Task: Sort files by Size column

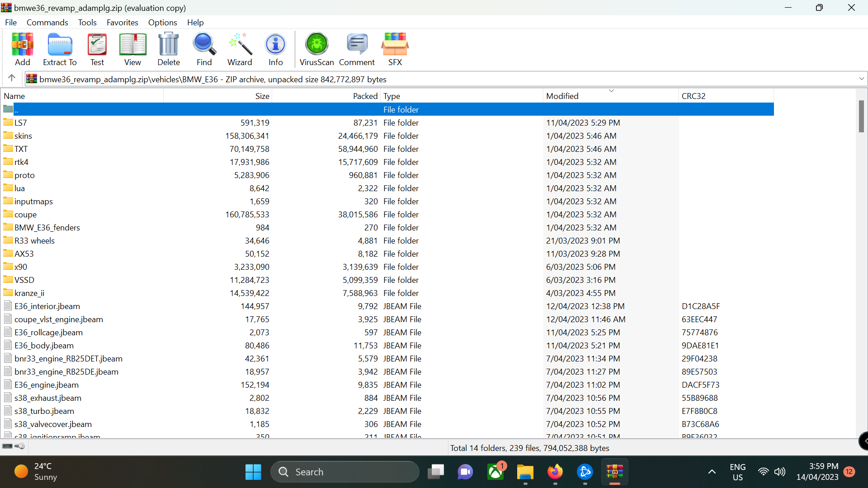Action: pyautogui.click(x=262, y=96)
